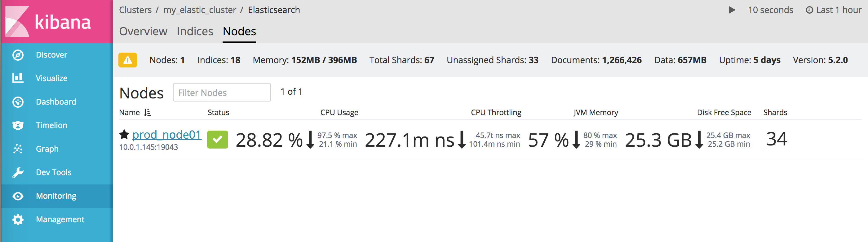Click the cluster warning alert icon
Viewport: 868px width, 242px height.
[x=127, y=60]
